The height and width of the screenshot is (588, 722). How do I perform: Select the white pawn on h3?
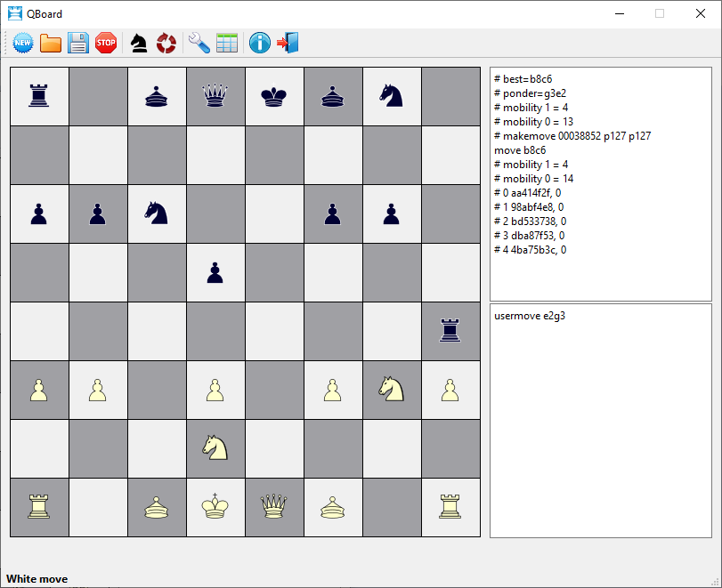(x=450, y=391)
